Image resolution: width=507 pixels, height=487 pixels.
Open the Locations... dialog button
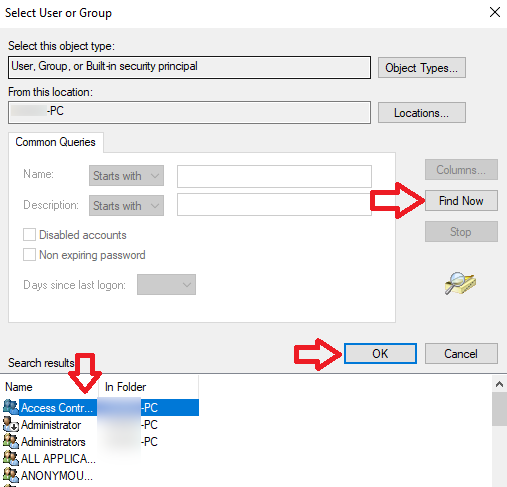422,113
